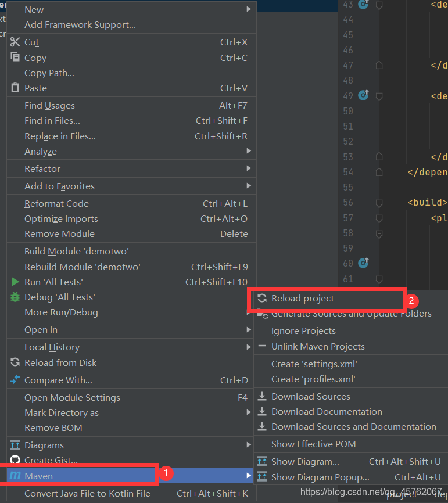Expand Mark Directory as submenu arrow

click(249, 412)
